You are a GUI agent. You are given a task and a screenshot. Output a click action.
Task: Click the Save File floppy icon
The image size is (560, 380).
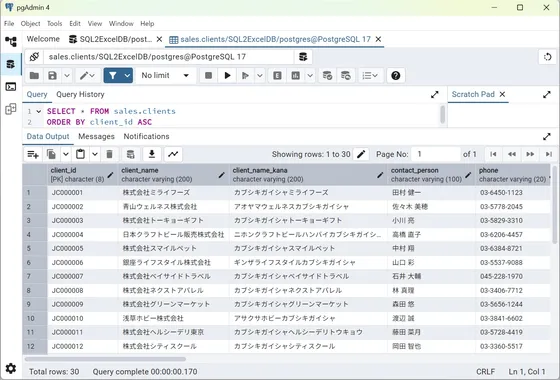click(52, 75)
